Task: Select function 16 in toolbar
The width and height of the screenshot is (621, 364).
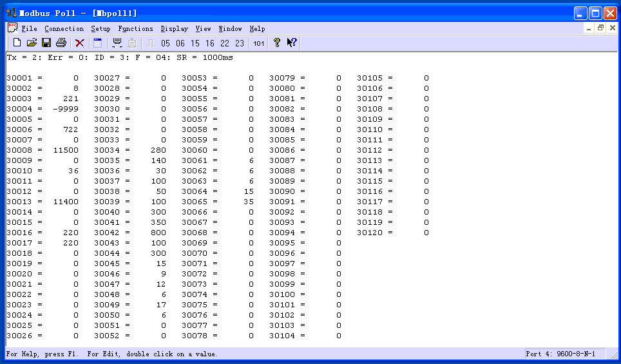Action: pyautogui.click(x=210, y=44)
